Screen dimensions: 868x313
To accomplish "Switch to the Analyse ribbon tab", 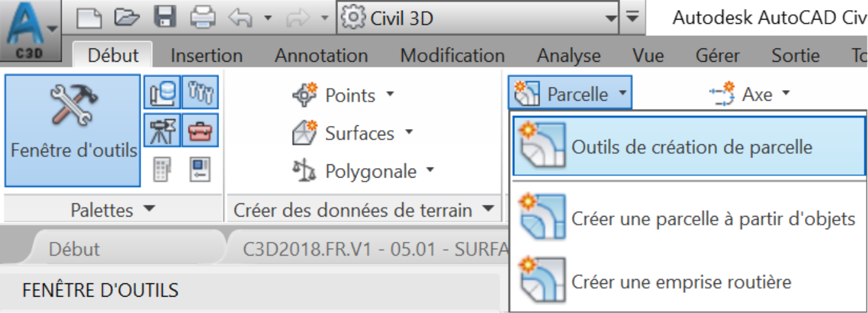I will coord(568,55).
